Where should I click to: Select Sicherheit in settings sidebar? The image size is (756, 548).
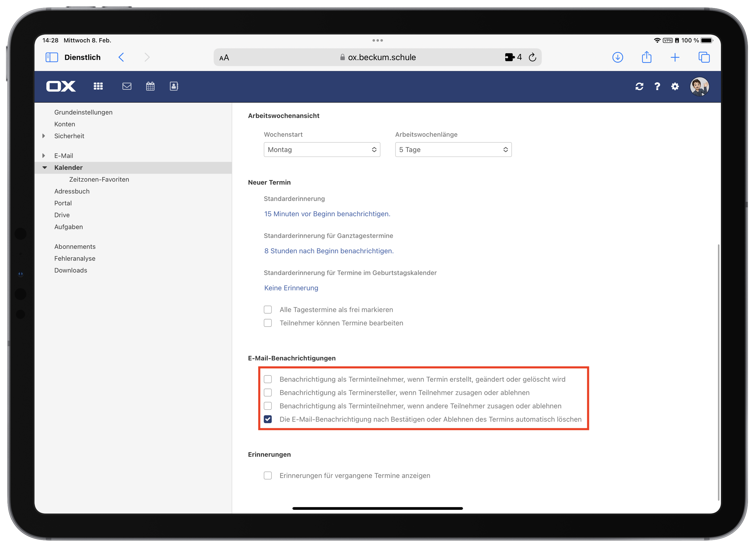69,136
